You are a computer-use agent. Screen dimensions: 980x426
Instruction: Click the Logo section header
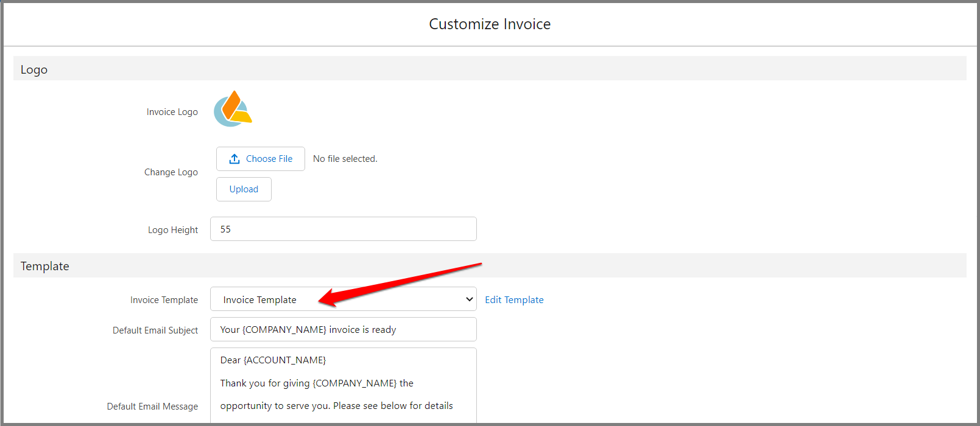(x=34, y=69)
